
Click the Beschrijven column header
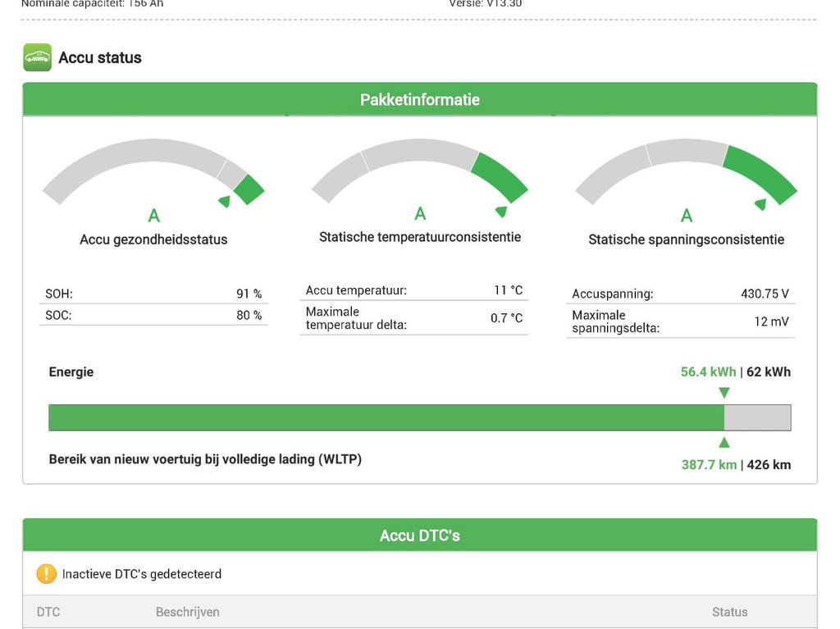pyautogui.click(x=187, y=612)
